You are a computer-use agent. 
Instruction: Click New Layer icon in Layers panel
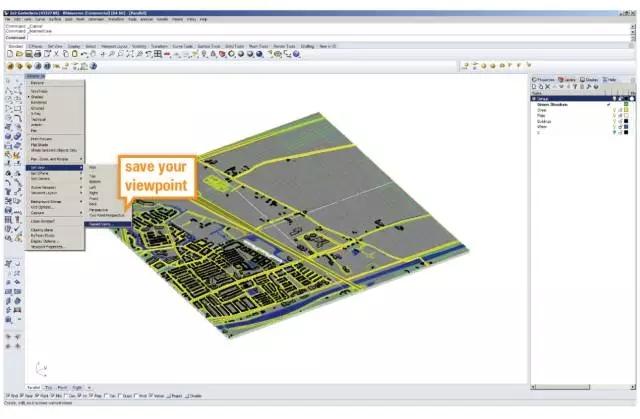tap(534, 87)
